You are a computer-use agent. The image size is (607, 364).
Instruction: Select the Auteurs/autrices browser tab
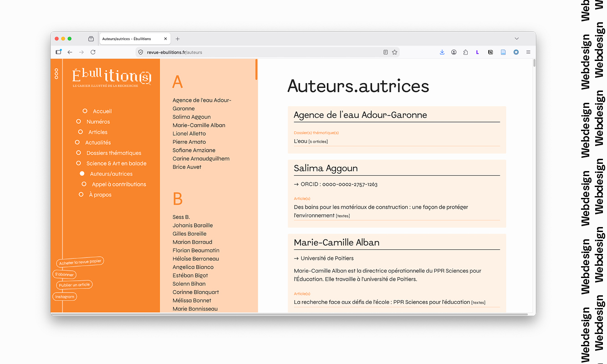[x=135, y=39]
